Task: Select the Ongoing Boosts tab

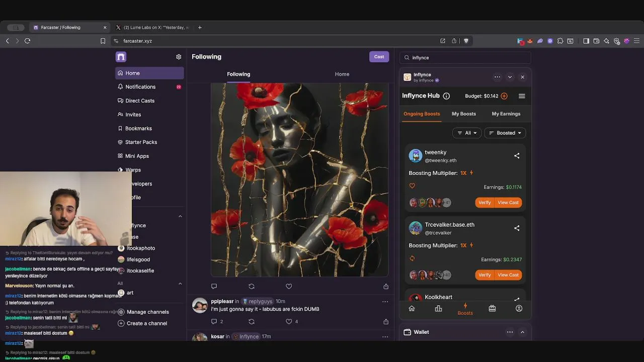Action: click(x=422, y=114)
